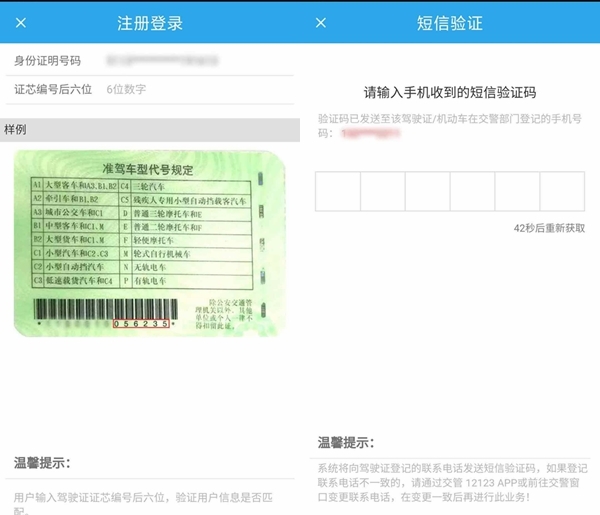Select the sixth SMS verification code box
The image size is (600, 515).
[x=562, y=191]
